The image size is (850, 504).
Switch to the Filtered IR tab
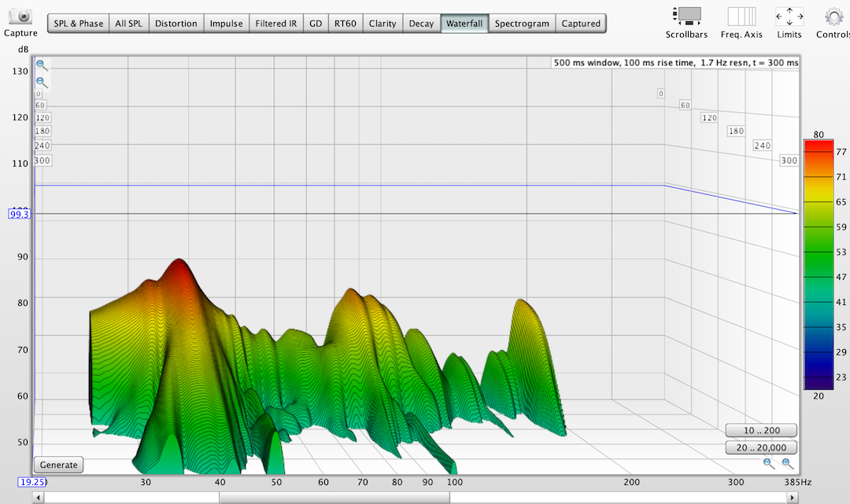(x=276, y=24)
